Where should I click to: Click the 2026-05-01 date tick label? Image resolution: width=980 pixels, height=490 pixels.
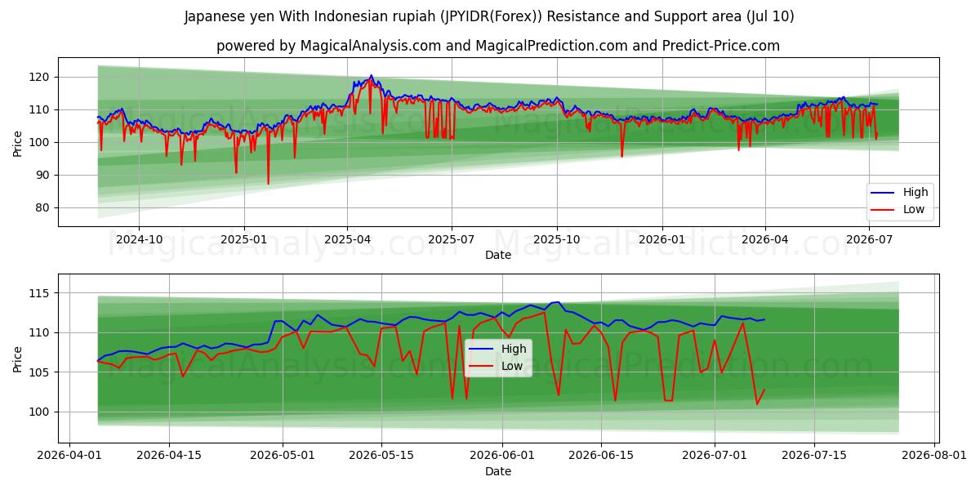pyautogui.click(x=283, y=456)
